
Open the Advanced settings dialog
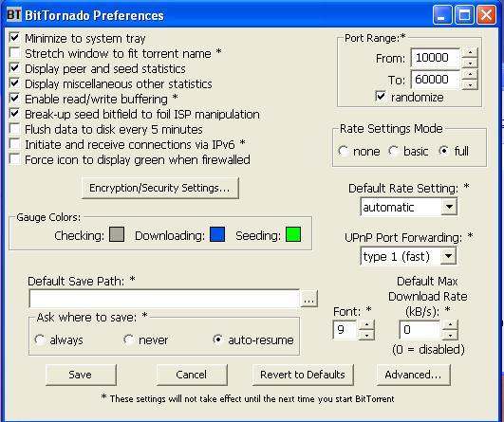[414, 375]
